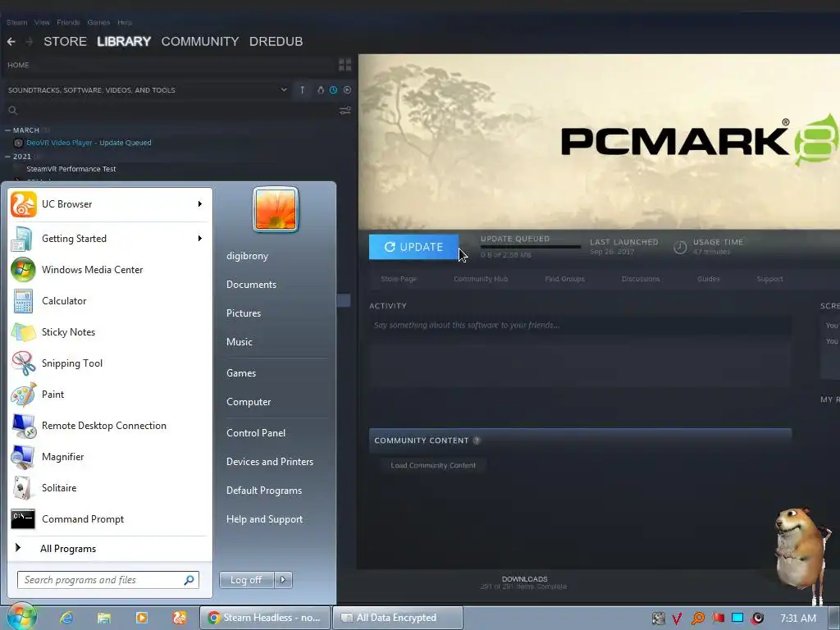
Task: Click the Log off button
Action: point(246,580)
